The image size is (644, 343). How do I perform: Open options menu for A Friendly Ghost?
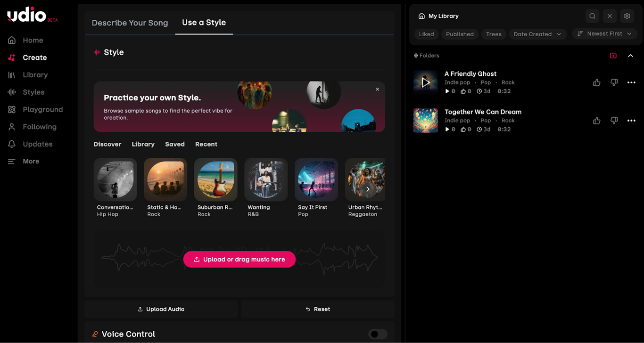point(632,82)
